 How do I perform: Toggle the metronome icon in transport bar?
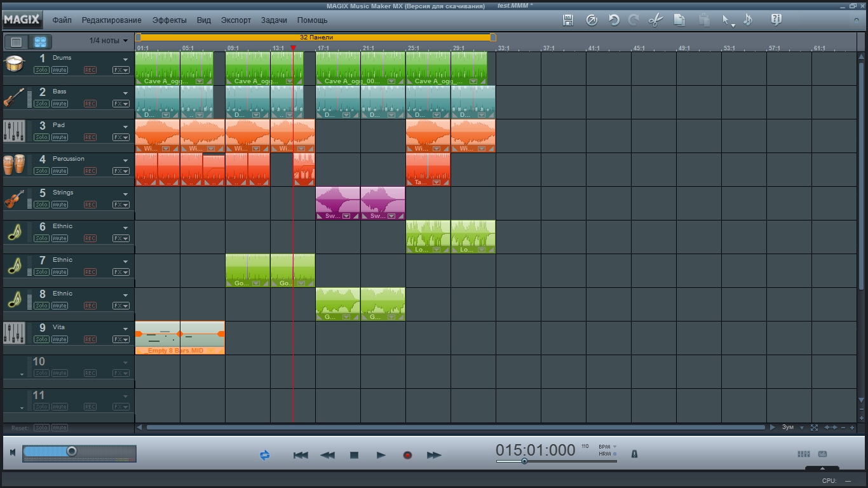pos(634,454)
